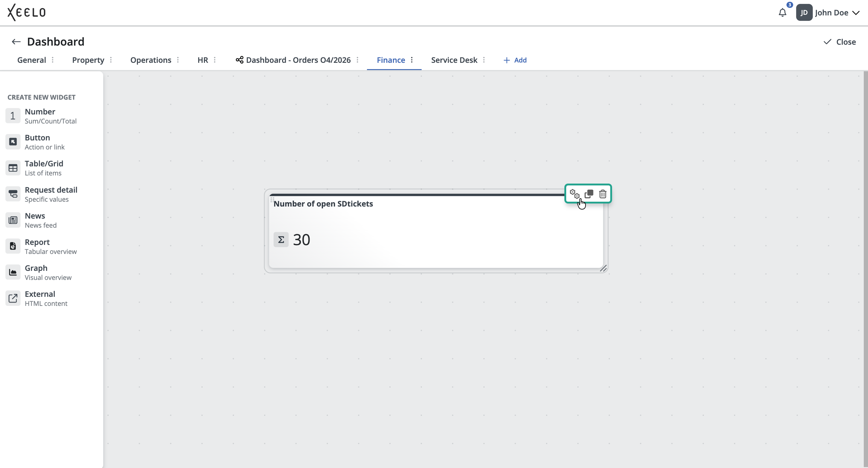The height and width of the screenshot is (468, 868).
Task: Open Operations tab options menu dots
Action: click(178, 60)
